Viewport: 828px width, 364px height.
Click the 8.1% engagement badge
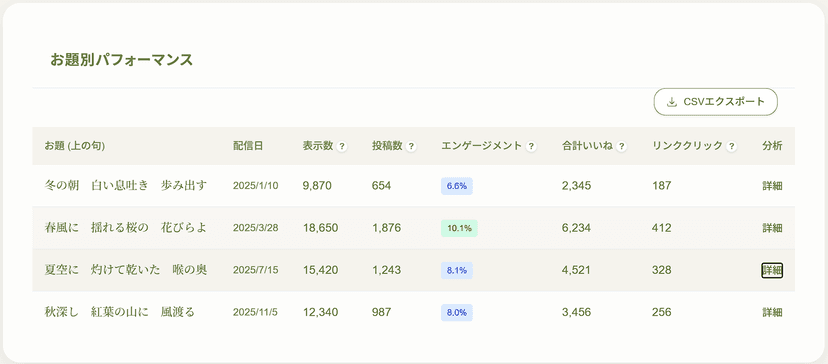(x=457, y=270)
